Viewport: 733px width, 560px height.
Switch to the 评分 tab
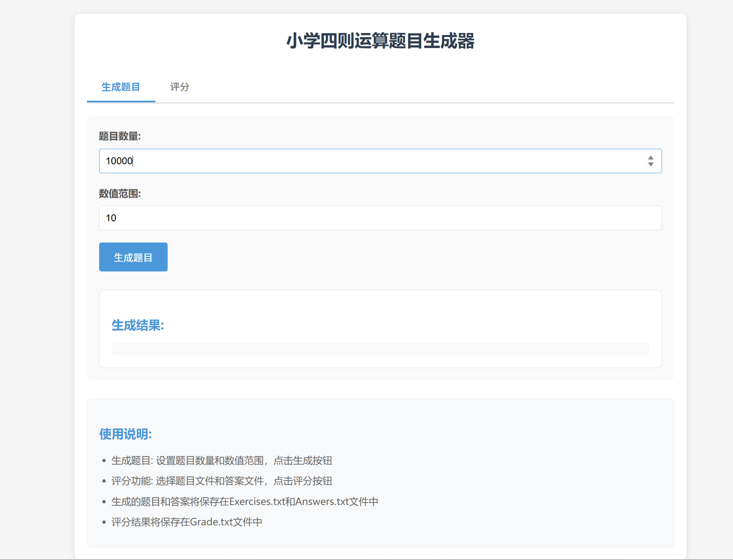click(179, 87)
